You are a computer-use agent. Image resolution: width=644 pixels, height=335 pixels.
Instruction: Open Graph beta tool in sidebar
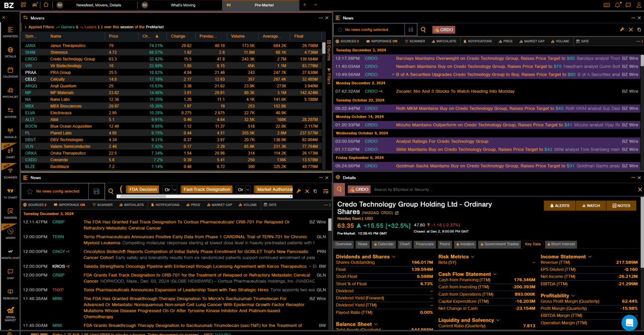(10, 234)
